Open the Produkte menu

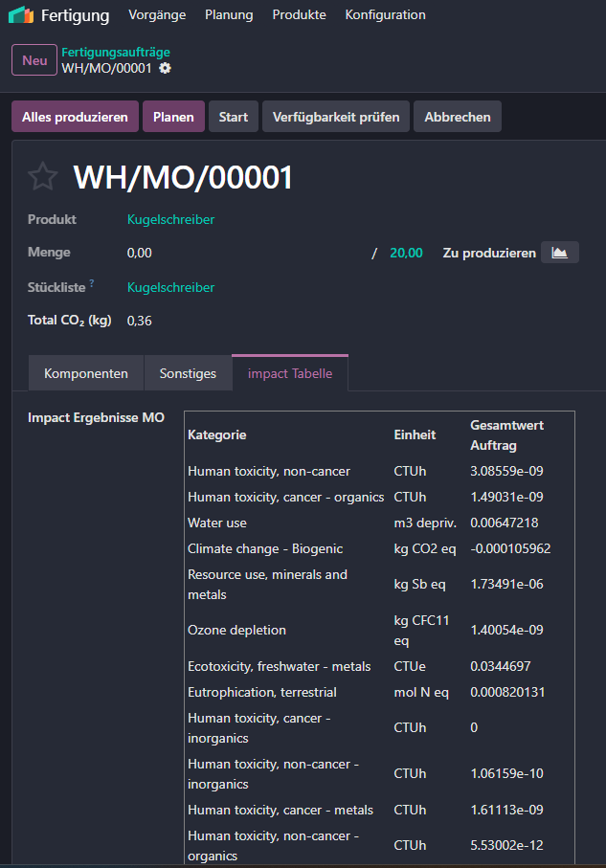tap(299, 15)
